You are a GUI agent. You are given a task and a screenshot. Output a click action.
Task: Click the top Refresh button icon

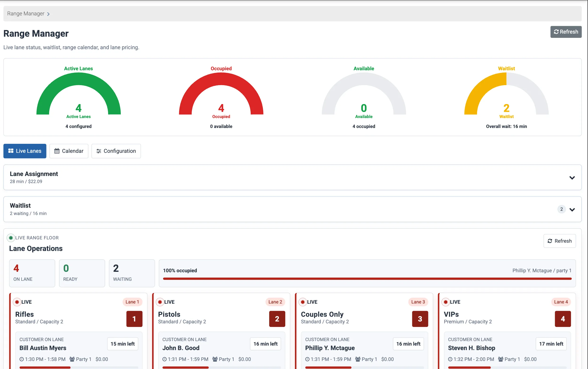[x=556, y=32]
